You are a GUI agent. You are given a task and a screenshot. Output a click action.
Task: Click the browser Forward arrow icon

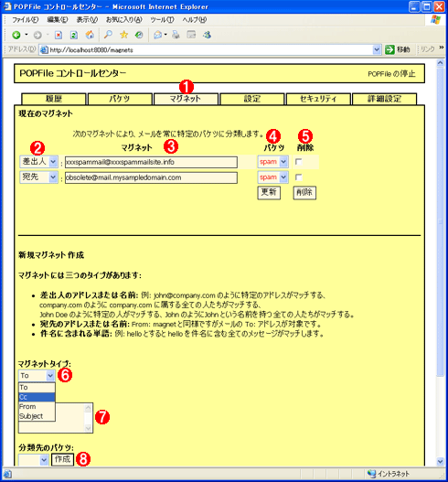click(37, 35)
